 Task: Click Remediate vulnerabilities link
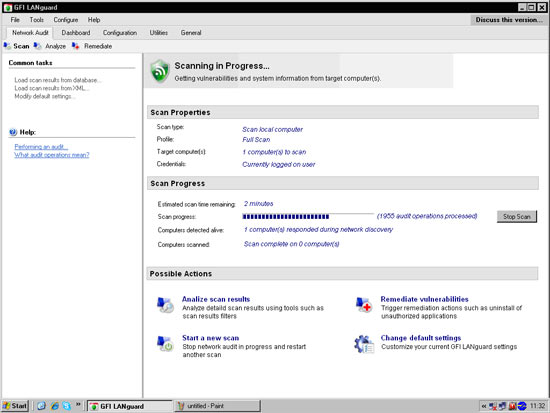pyautogui.click(x=424, y=299)
